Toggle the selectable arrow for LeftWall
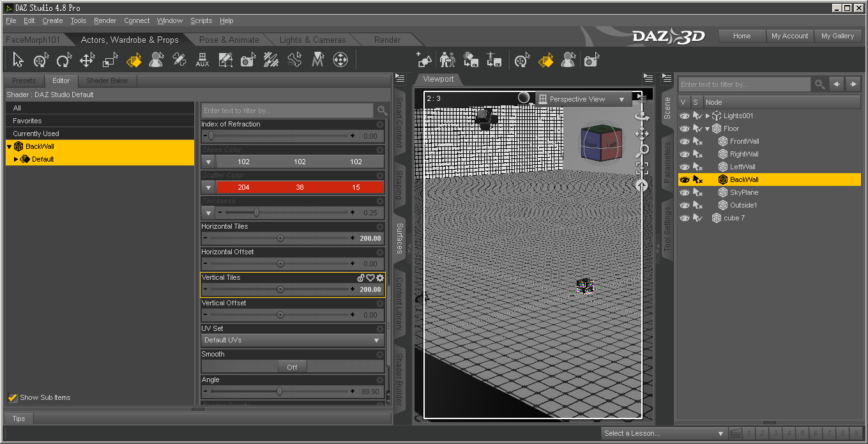Screen dimensions: 868x444 pyautogui.click(x=697, y=167)
